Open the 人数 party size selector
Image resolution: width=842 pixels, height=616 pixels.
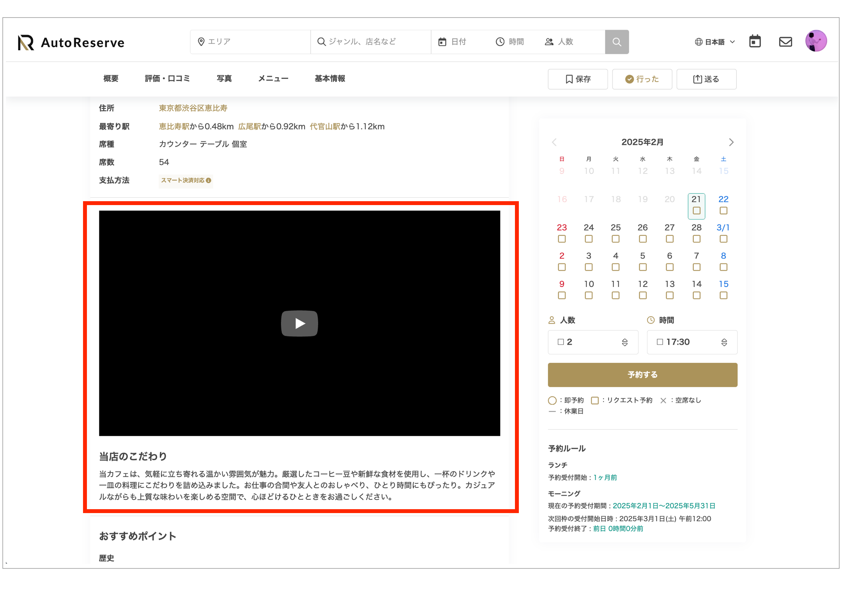tap(593, 342)
